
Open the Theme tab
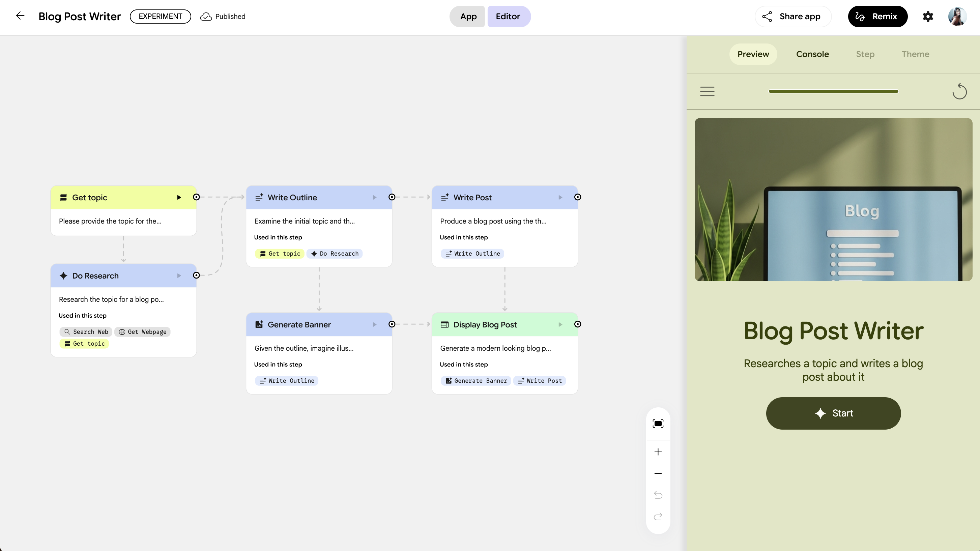(x=915, y=54)
